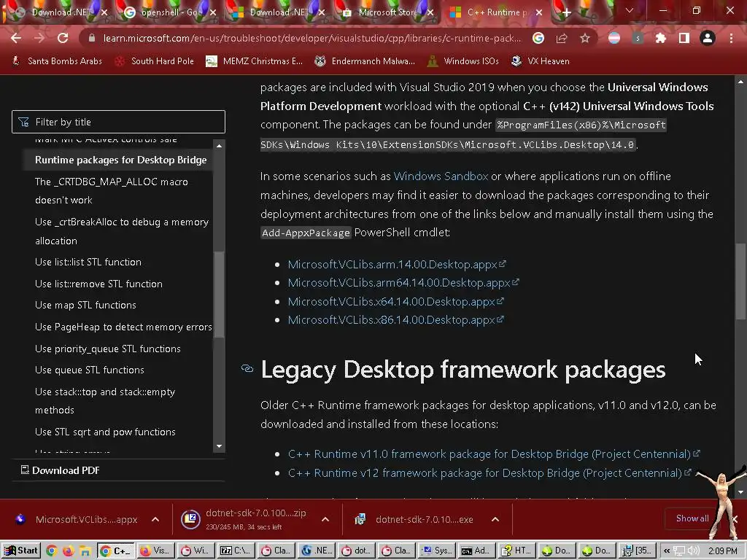Launch Firefox from quick launch
This screenshot has width=747, height=560.
coord(68,551)
